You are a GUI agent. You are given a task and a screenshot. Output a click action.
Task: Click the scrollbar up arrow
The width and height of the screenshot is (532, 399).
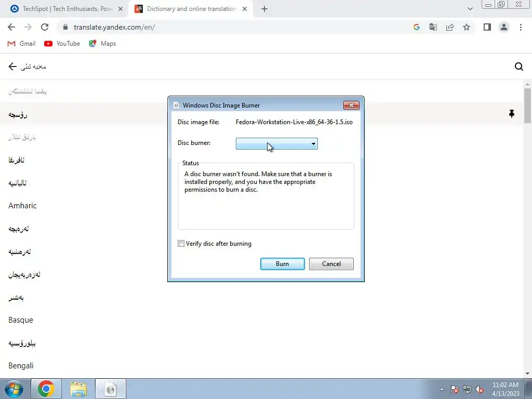[528, 84]
